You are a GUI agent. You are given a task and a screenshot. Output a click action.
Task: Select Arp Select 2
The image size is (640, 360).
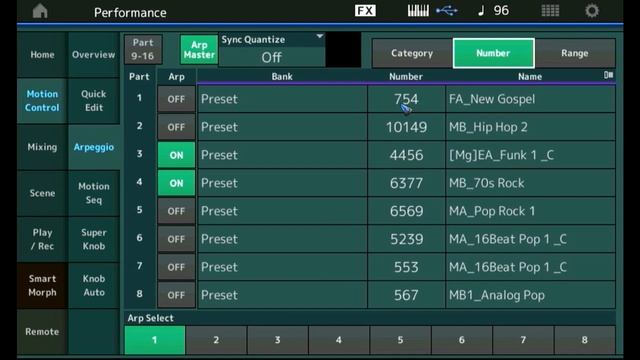(216, 340)
